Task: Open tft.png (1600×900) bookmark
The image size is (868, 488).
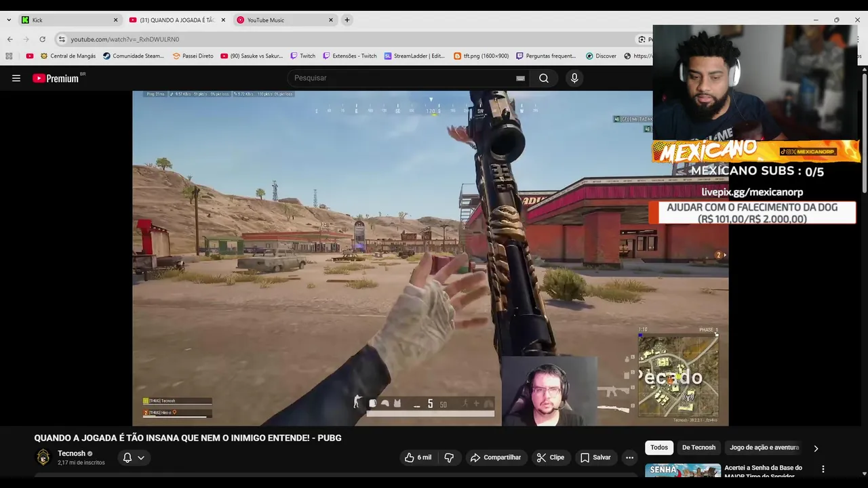Action: pyautogui.click(x=481, y=56)
